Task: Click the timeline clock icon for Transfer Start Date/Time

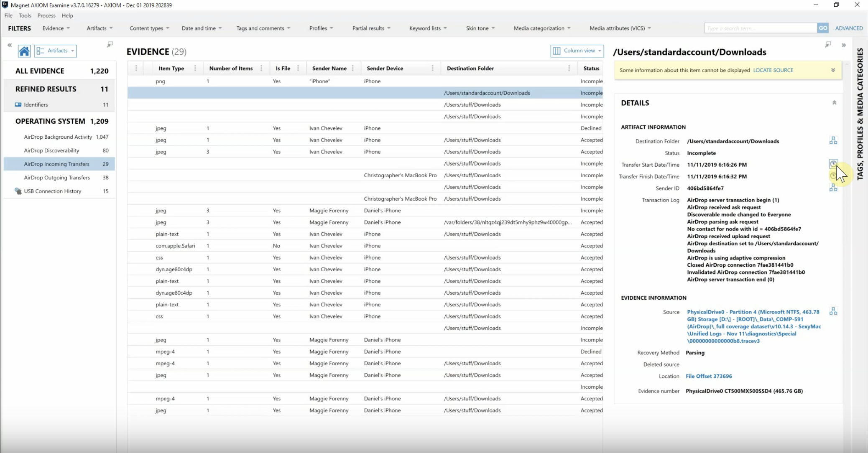Action: pos(833,164)
